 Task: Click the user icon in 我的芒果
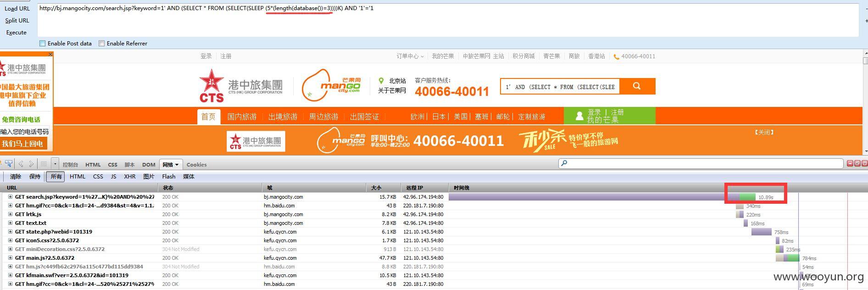pyautogui.click(x=579, y=116)
